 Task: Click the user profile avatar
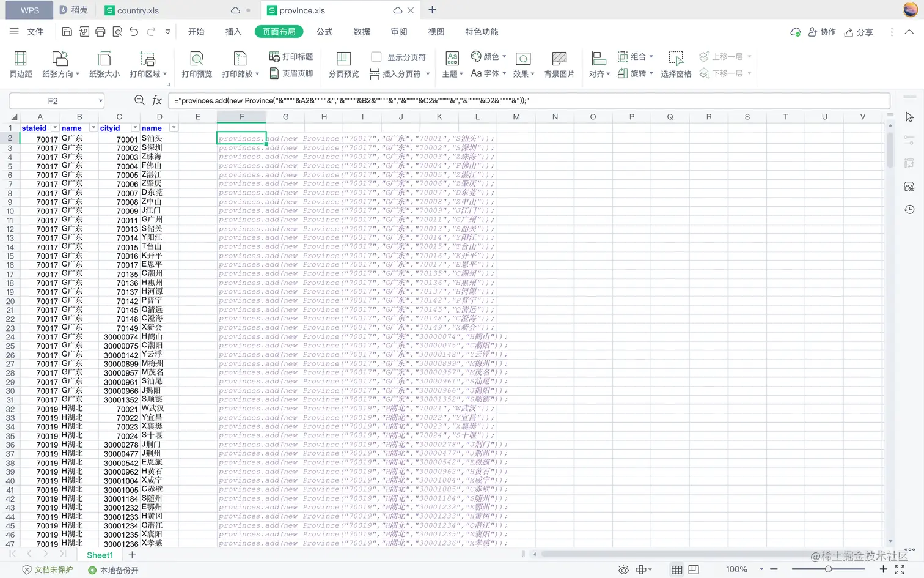(x=910, y=10)
